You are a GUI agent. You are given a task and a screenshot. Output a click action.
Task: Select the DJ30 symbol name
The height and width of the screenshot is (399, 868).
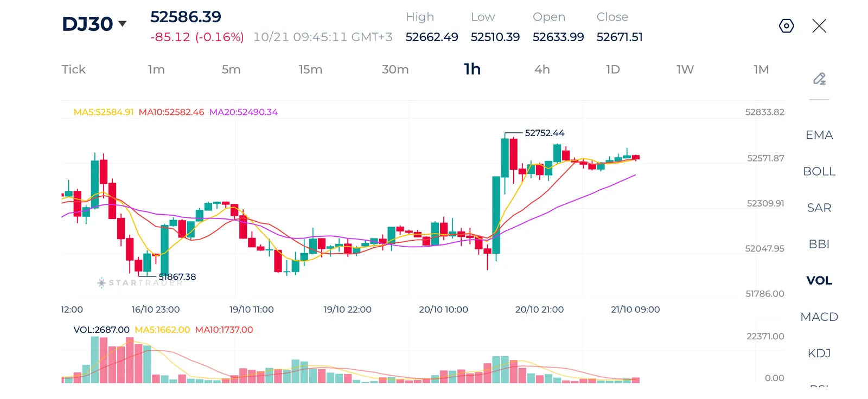(x=87, y=24)
